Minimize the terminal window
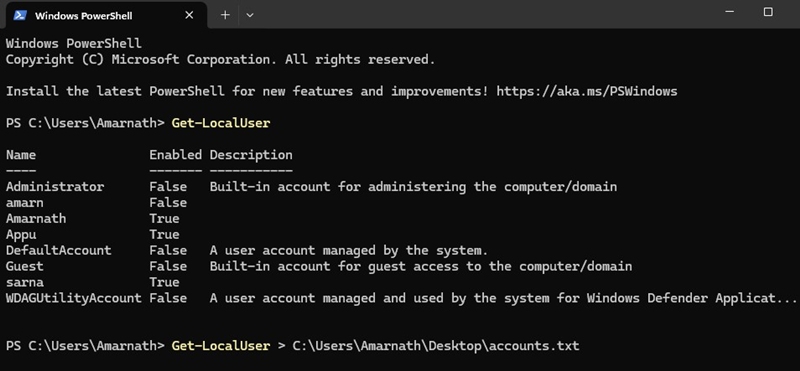Viewport: 800px width, 371px height. coord(730,12)
